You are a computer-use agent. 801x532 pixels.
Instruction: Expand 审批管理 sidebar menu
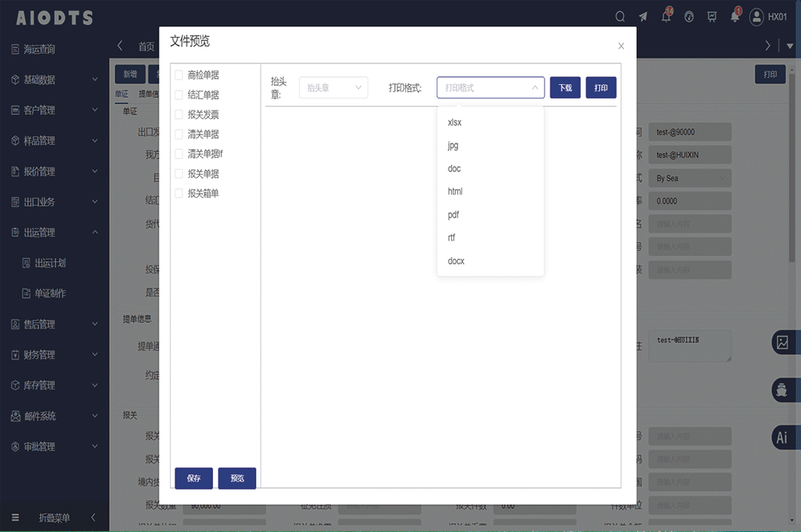coord(54,446)
